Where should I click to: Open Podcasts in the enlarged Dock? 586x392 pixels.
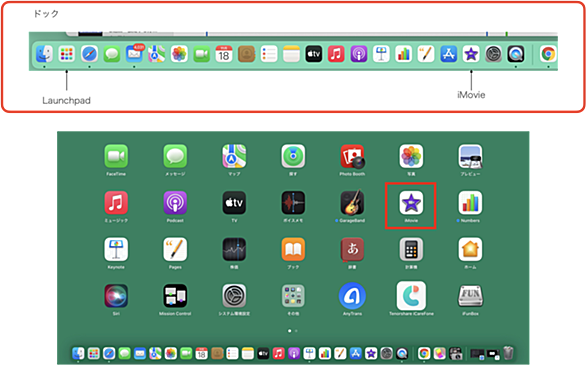coord(359,54)
